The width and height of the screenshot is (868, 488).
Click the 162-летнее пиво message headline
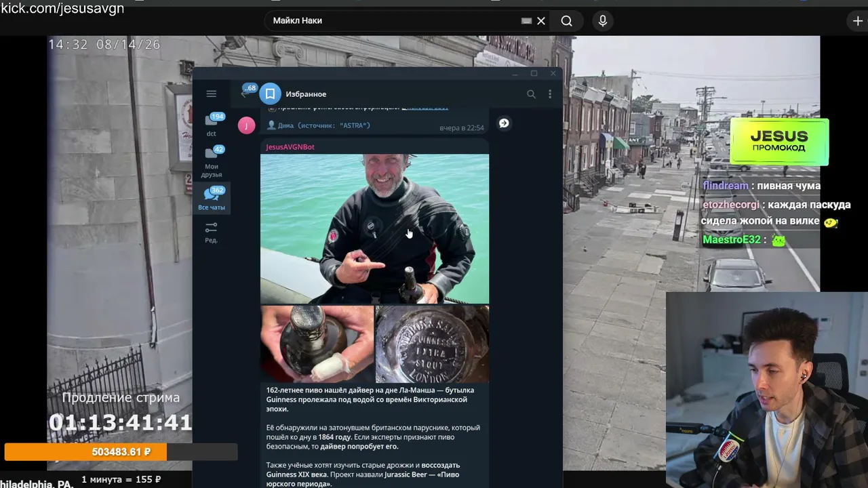pos(370,399)
